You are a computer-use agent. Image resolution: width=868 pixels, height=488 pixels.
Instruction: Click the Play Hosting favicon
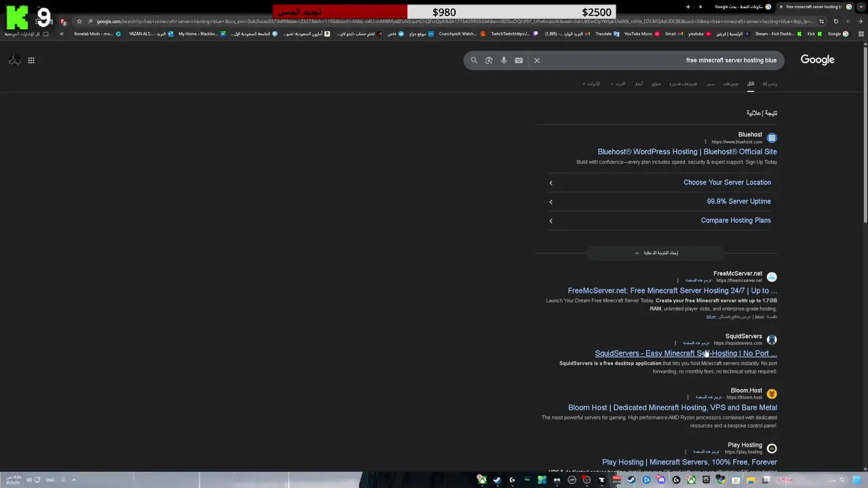pos(772,448)
